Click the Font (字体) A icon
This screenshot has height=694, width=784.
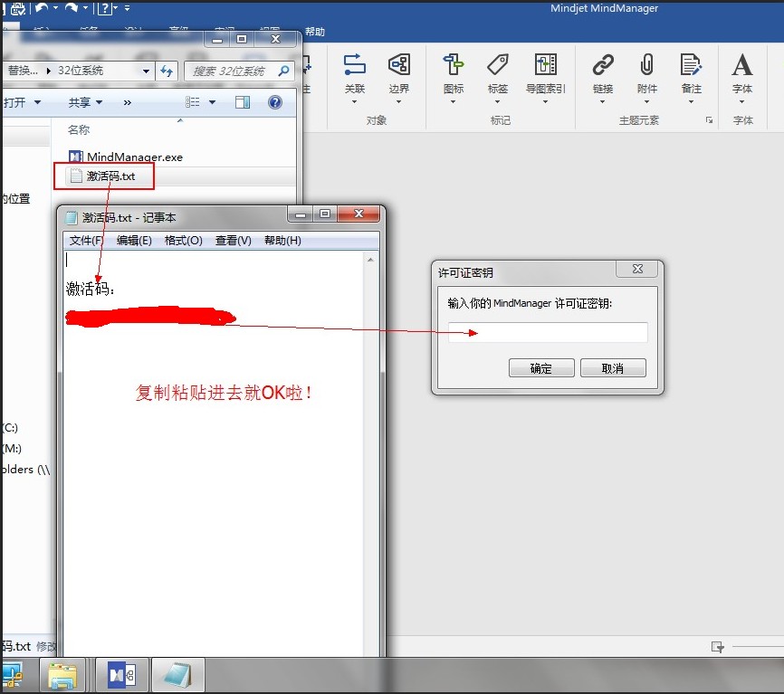(742, 64)
